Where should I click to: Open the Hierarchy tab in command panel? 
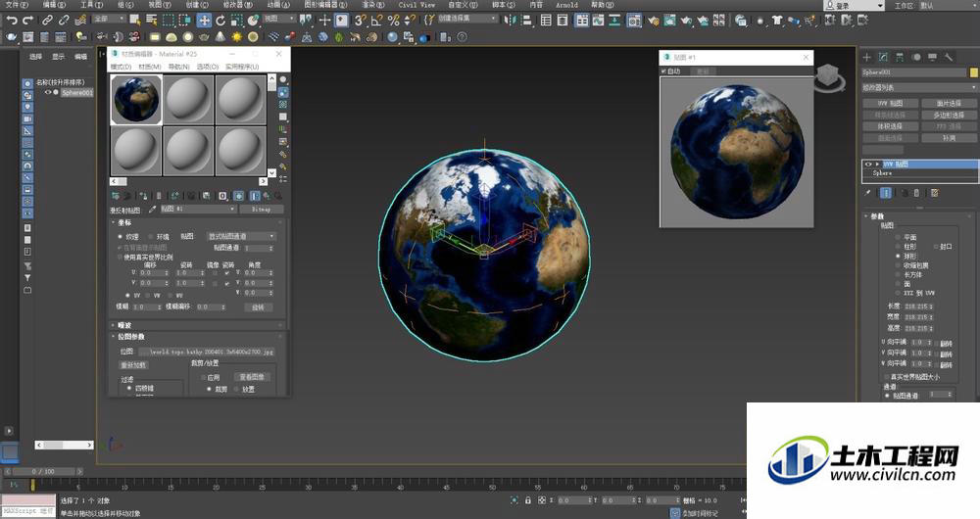tap(900, 57)
